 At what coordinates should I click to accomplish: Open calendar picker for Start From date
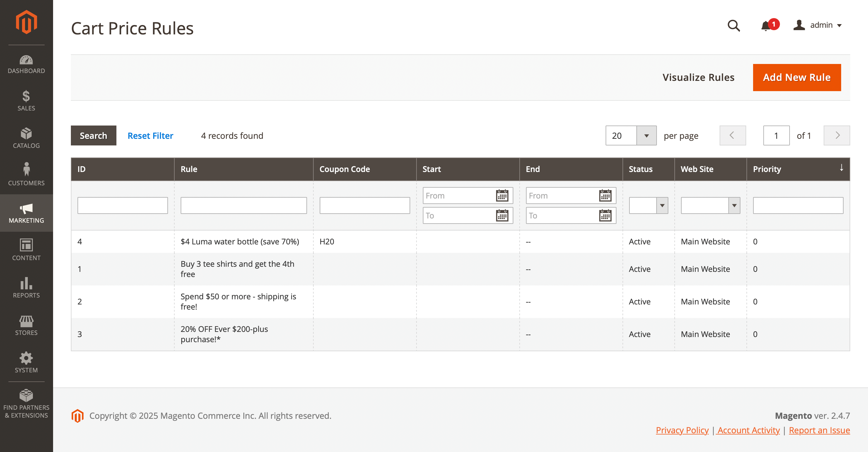click(x=502, y=196)
